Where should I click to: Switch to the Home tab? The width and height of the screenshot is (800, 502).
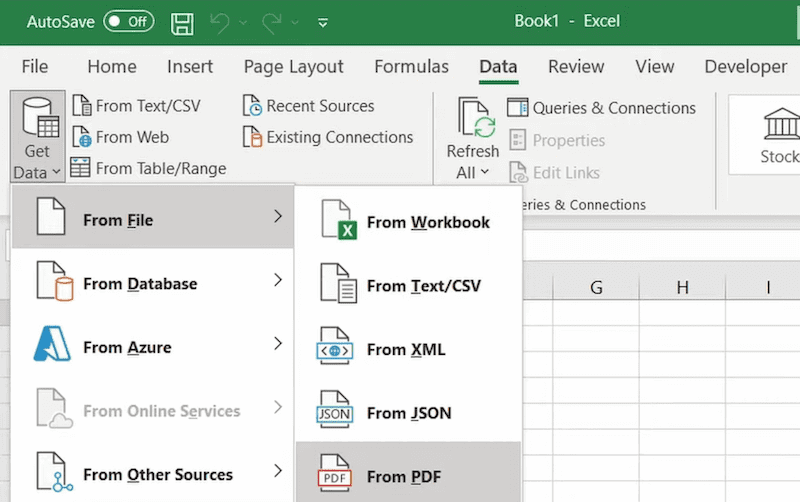(x=112, y=66)
